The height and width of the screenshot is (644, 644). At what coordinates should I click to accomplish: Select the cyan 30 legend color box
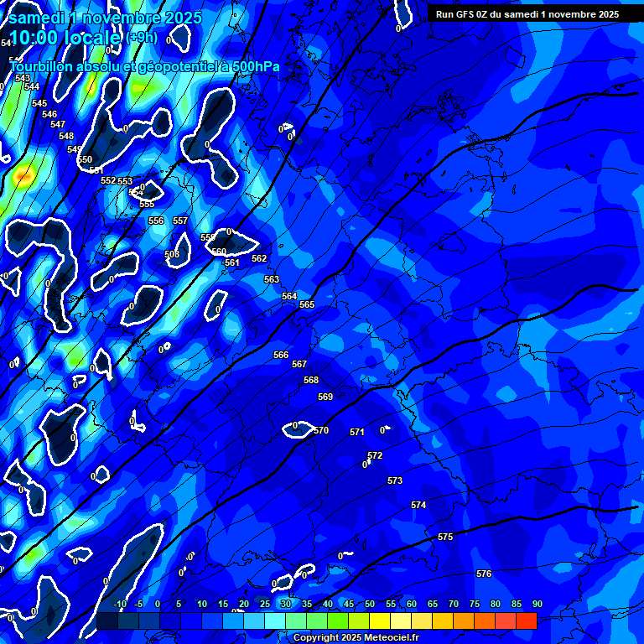(x=275, y=621)
